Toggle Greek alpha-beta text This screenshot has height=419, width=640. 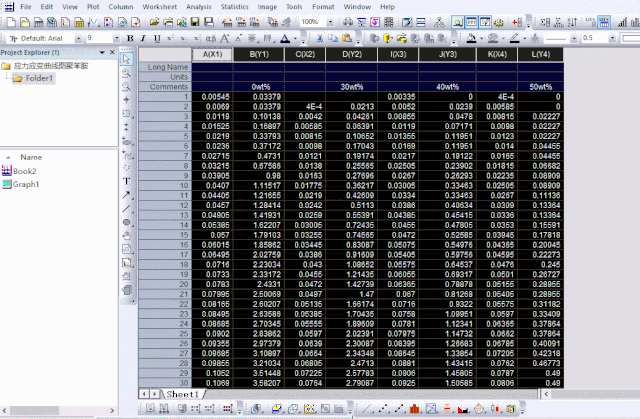coord(211,38)
